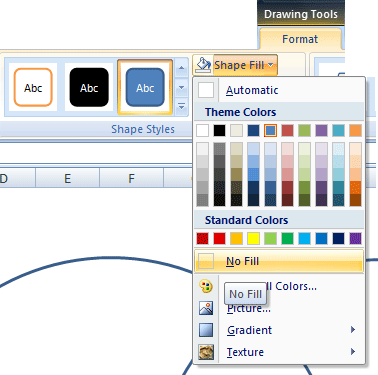
Task: Pick darkest purple shade swatch
Action: 321,200
